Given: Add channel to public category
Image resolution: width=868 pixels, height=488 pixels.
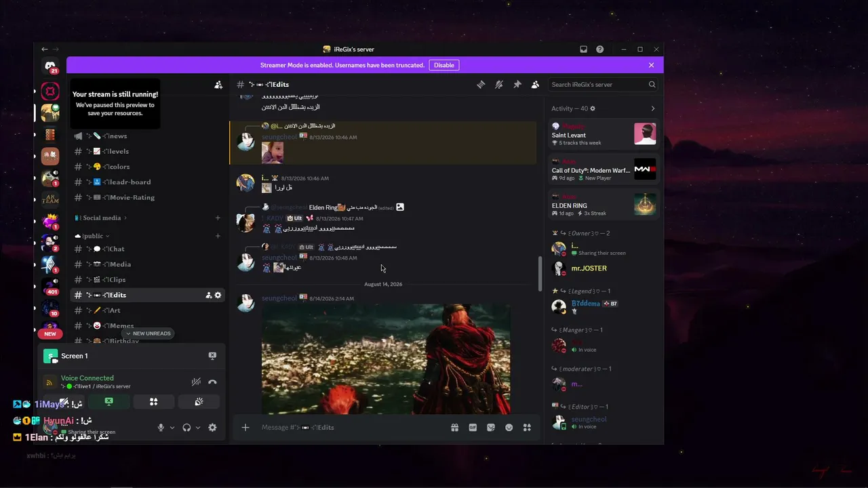Looking at the screenshot, I should click(218, 236).
